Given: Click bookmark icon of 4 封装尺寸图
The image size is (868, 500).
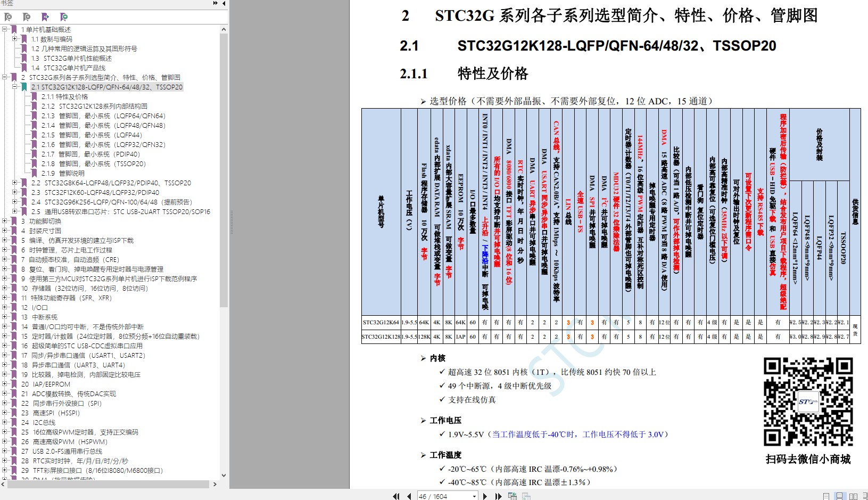Looking at the screenshot, I should (14, 231).
